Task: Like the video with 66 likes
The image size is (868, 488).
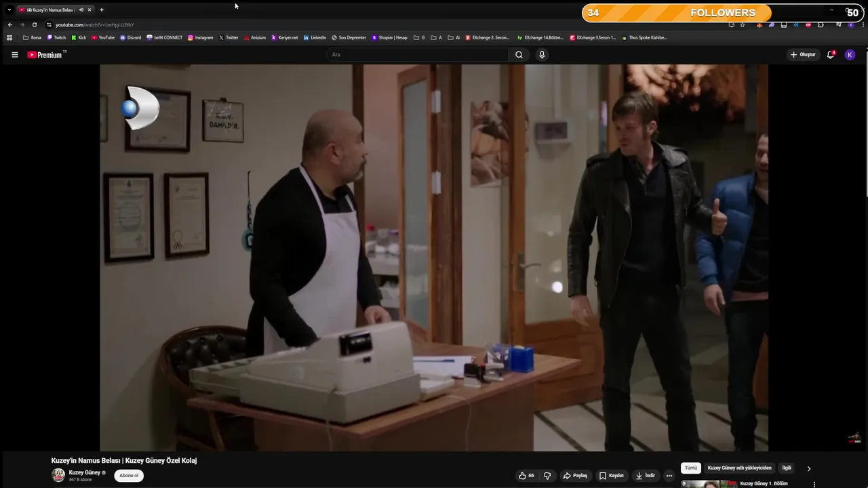Action: 526,476
